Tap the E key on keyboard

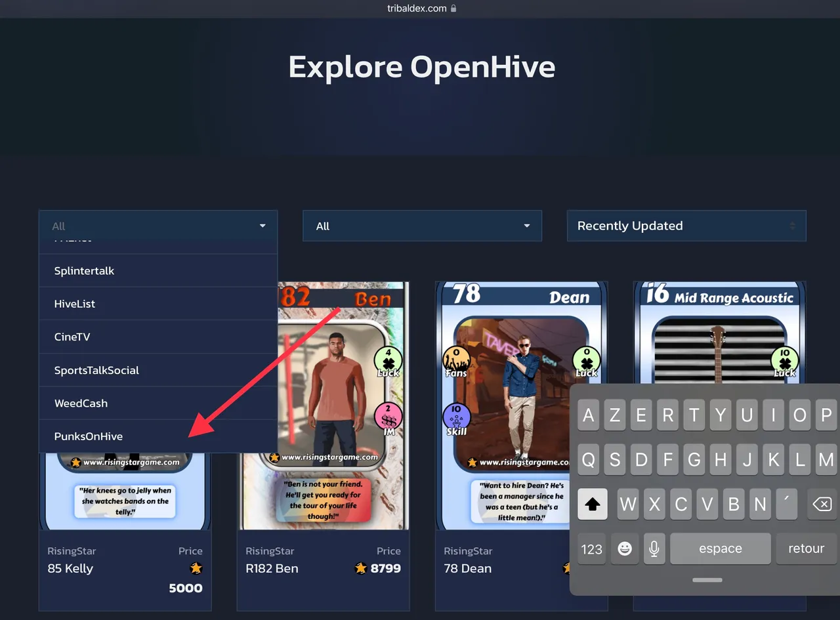(641, 415)
